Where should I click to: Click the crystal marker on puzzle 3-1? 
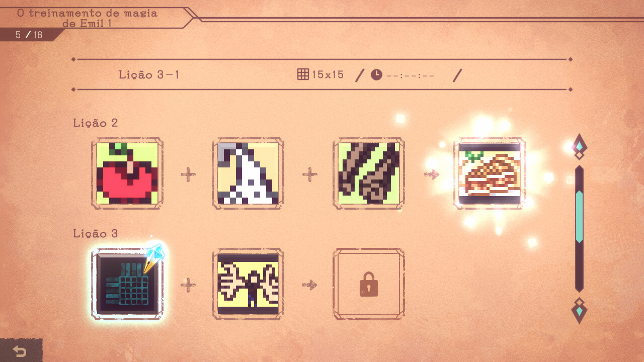(153, 257)
